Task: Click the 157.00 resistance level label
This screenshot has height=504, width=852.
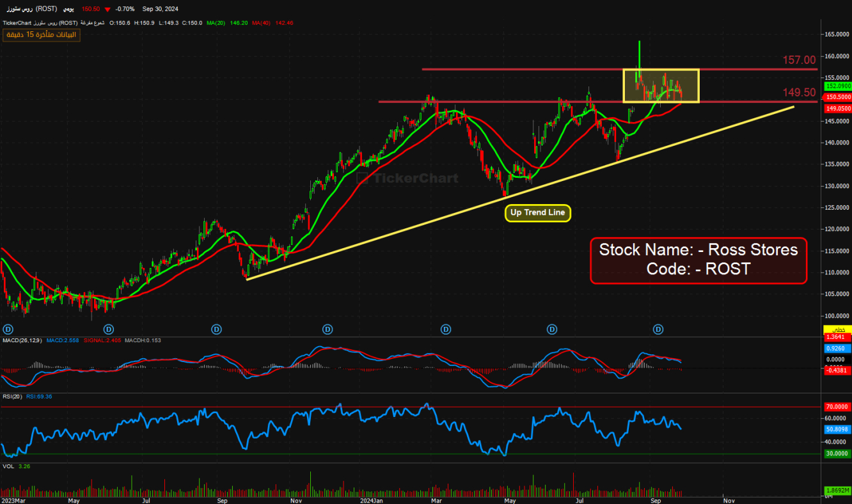Action: click(800, 60)
